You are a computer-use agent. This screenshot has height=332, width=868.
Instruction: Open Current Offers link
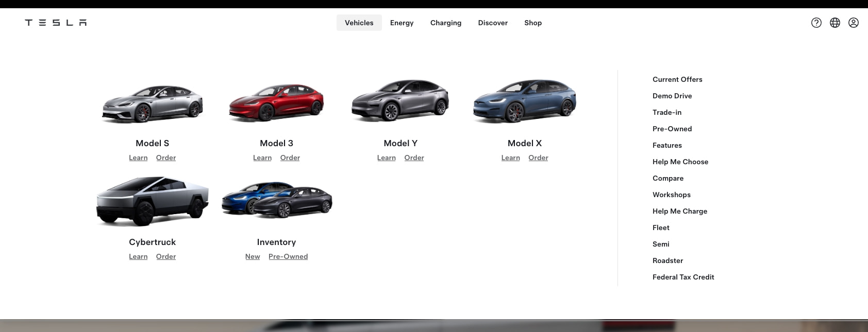(677, 79)
